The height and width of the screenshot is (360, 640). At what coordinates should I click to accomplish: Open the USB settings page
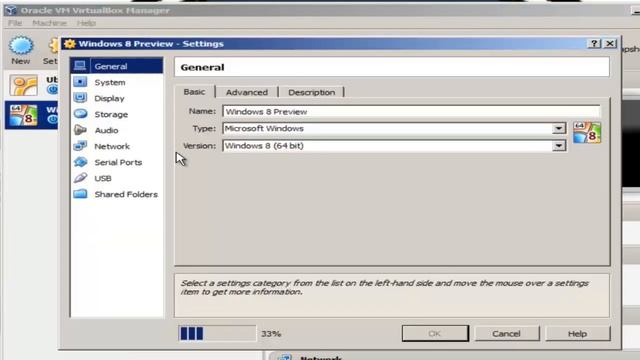(x=103, y=178)
